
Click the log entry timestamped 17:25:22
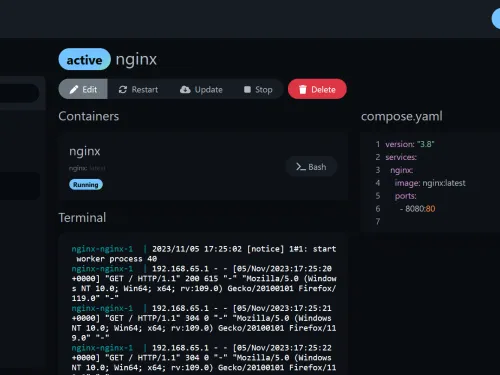pyautogui.click(x=204, y=359)
